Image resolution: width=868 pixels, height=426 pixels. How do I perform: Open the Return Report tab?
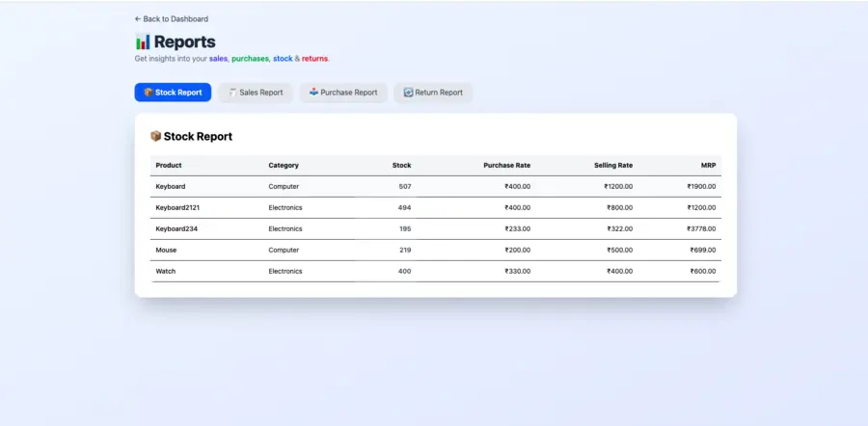(x=433, y=93)
